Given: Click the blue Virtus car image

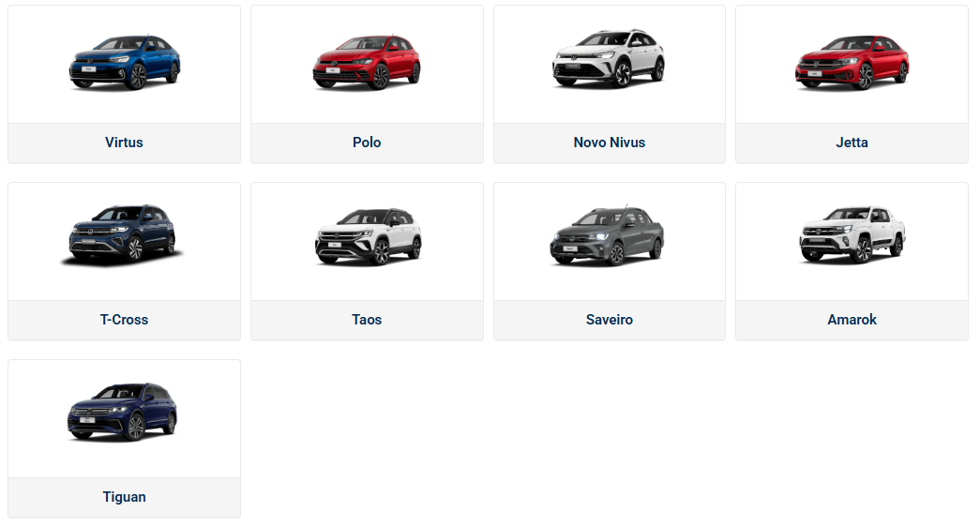Looking at the screenshot, I should [125, 61].
